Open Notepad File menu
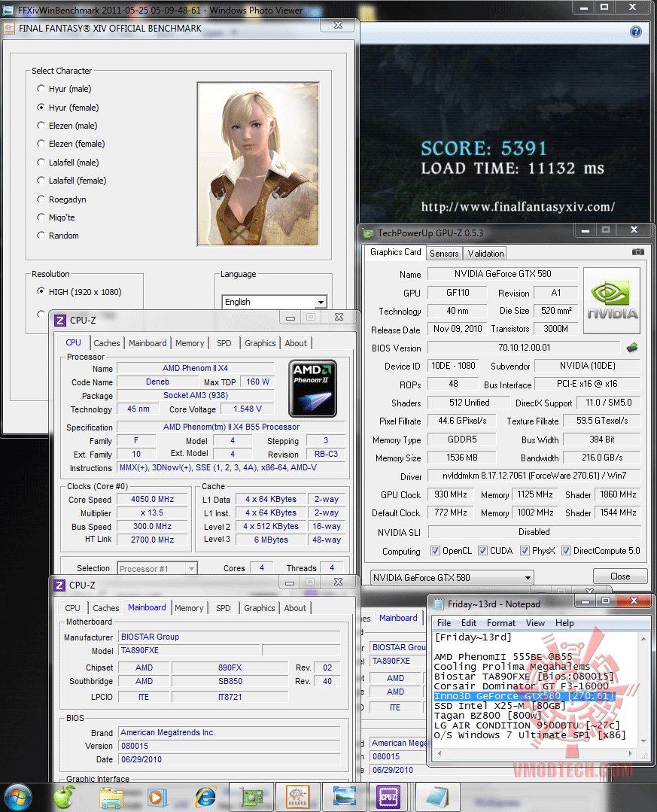Screen dimensions: 657x812 [444, 623]
